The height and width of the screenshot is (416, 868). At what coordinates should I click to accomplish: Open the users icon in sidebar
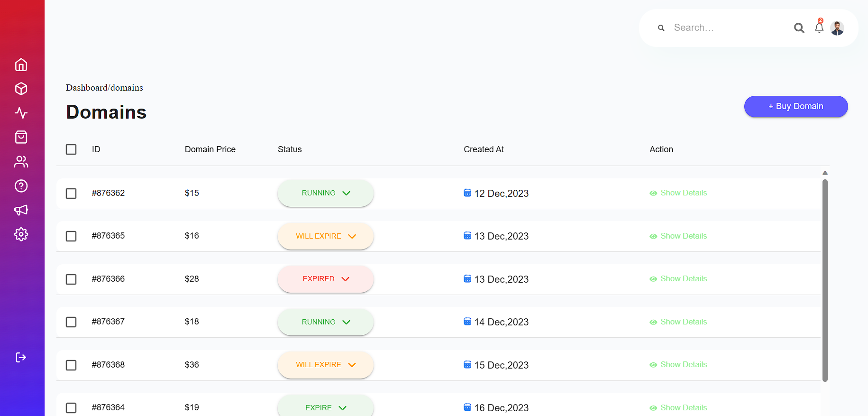coord(21,162)
